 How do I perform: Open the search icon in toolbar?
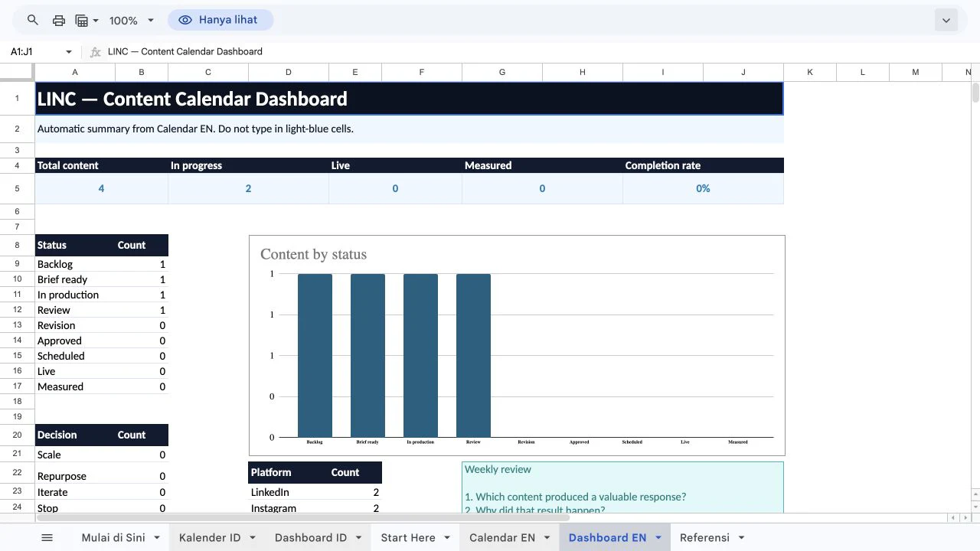pyautogui.click(x=32, y=21)
